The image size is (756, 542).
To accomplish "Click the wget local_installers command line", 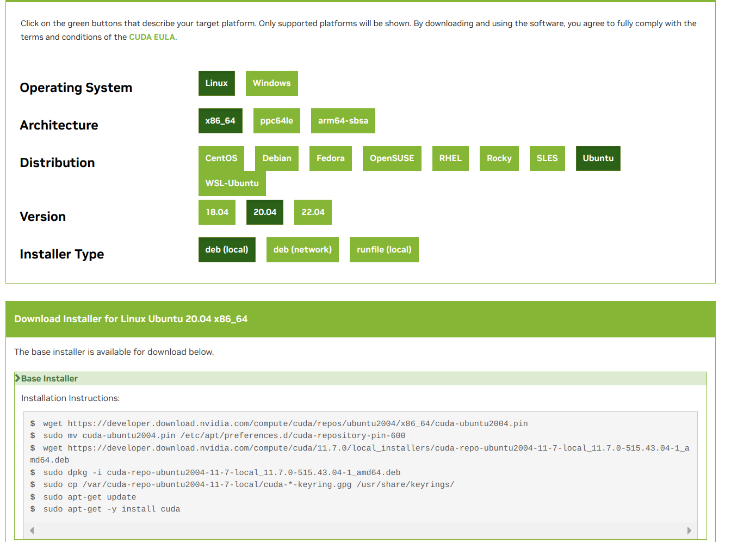I will point(360,454).
